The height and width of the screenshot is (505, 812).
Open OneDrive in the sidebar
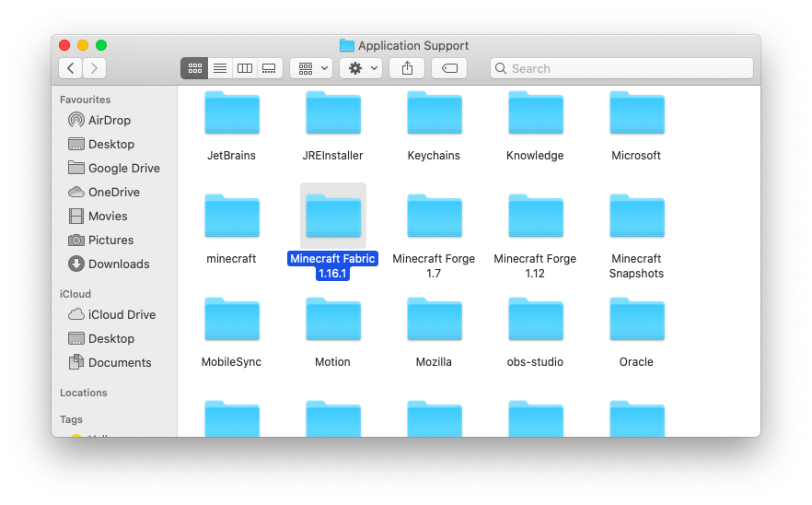coord(104,192)
